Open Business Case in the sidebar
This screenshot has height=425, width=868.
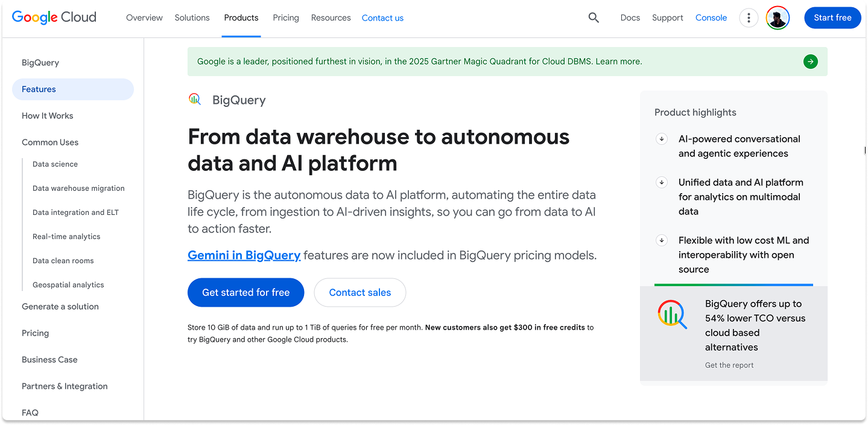[49, 360]
